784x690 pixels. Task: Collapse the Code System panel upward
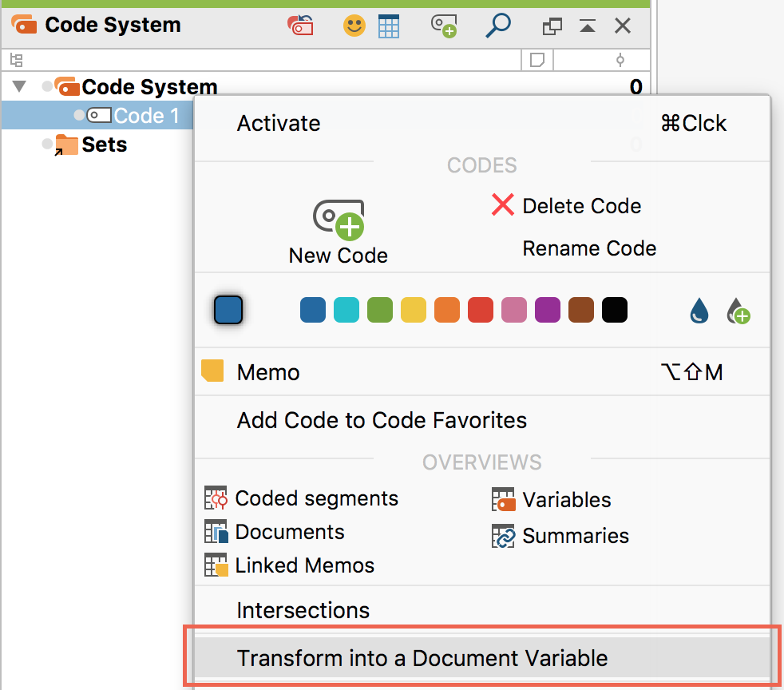point(588,26)
